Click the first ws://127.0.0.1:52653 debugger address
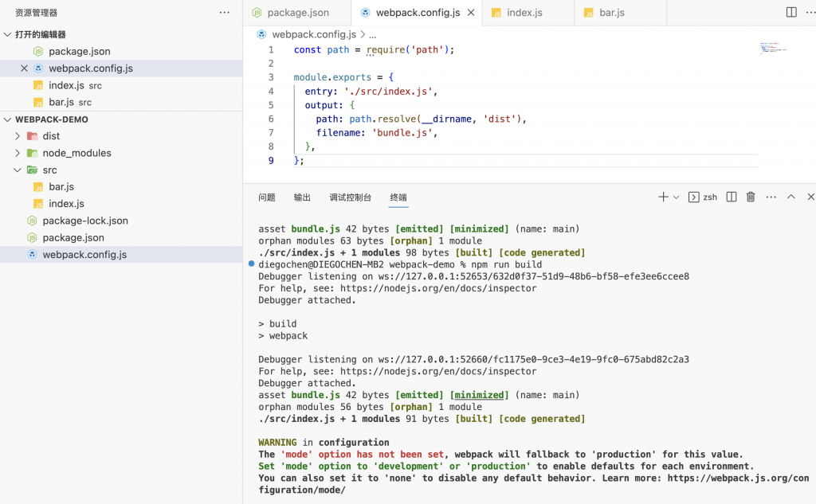The height and width of the screenshot is (504, 816). (533, 277)
